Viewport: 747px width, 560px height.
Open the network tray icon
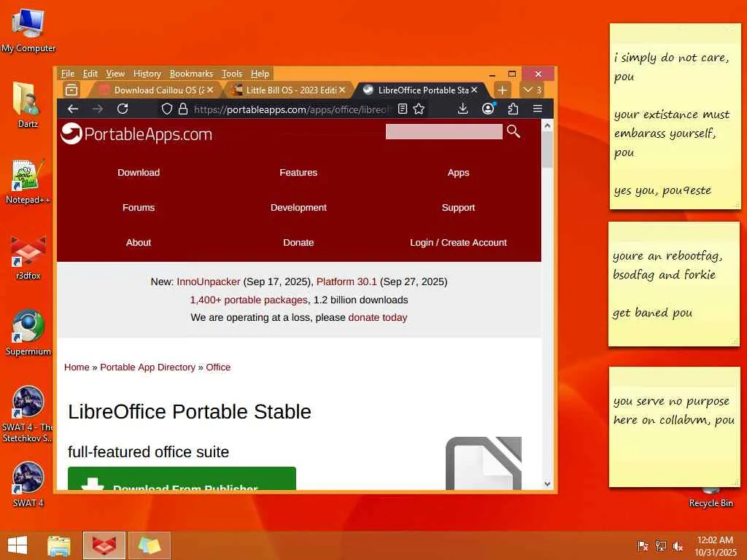(x=660, y=545)
